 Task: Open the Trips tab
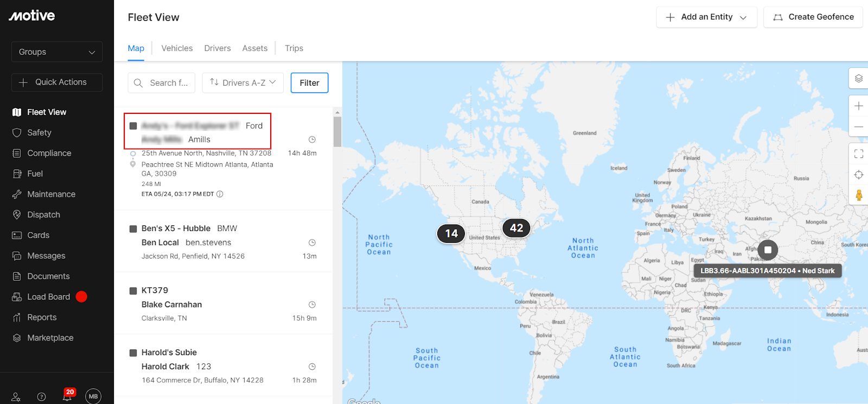click(x=294, y=48)
